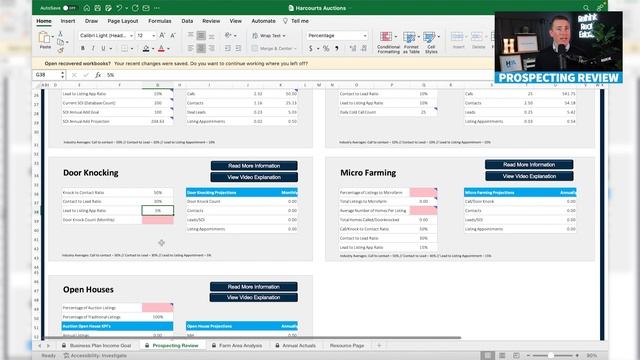Apply percent style
640x360 pixels.
(x=326, y=49)
